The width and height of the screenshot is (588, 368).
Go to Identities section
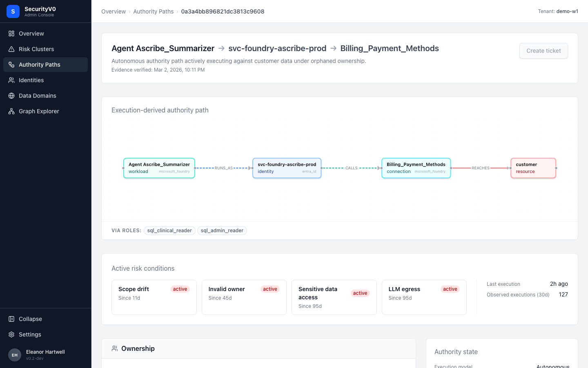coord(45,80)
